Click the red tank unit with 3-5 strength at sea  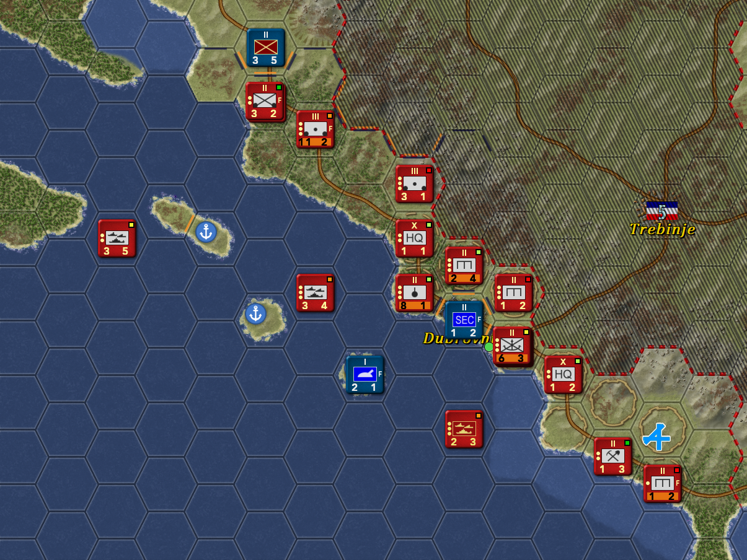[x=117, y=238]
